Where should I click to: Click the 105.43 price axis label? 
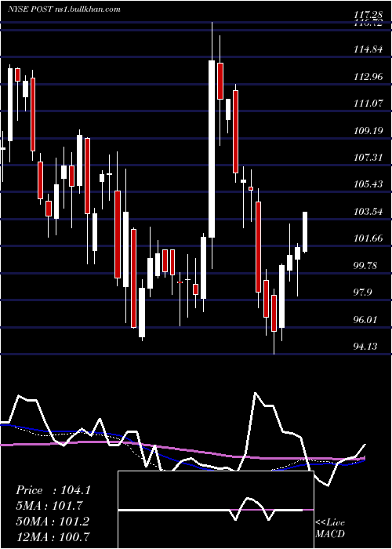(368, 184)
